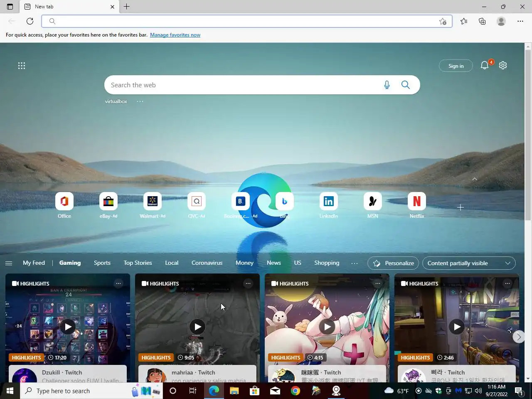
Task: Open Task View on taskbar
Action: coord(193,391)
